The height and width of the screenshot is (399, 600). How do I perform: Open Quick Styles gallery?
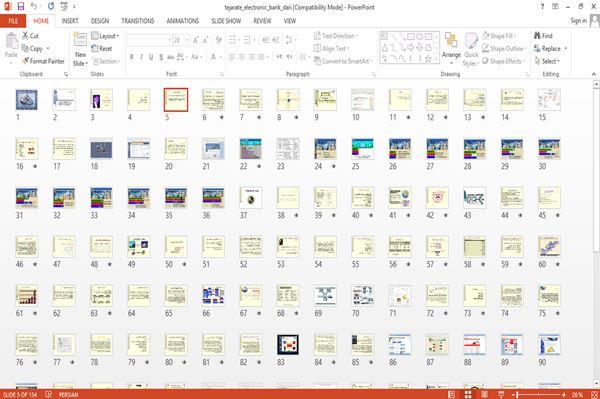(471, 50)
